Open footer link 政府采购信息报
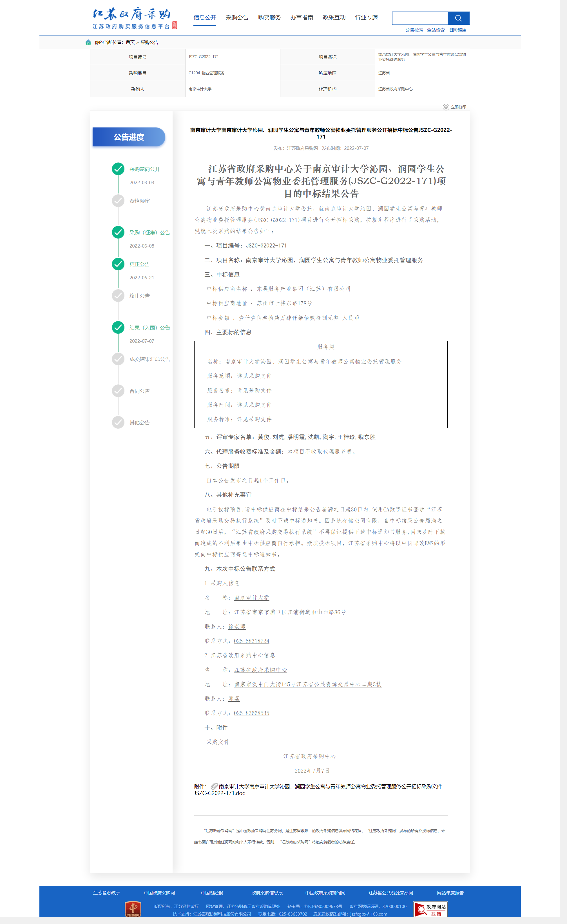Viewport: 567px width, 924px height. tap(267, 892)
